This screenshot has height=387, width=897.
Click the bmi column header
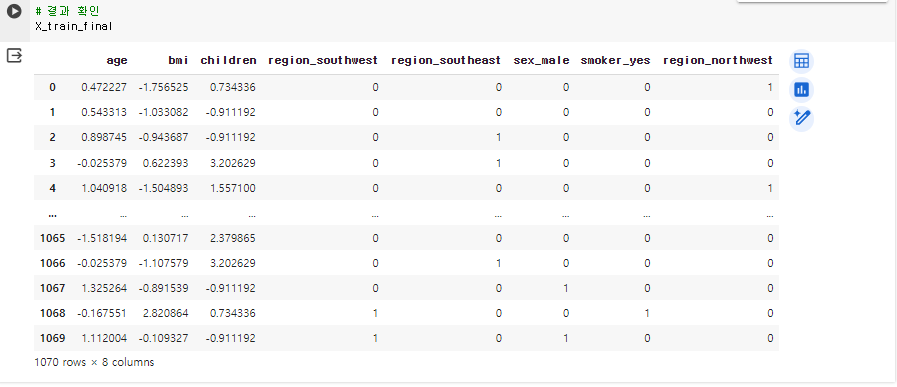178,60
